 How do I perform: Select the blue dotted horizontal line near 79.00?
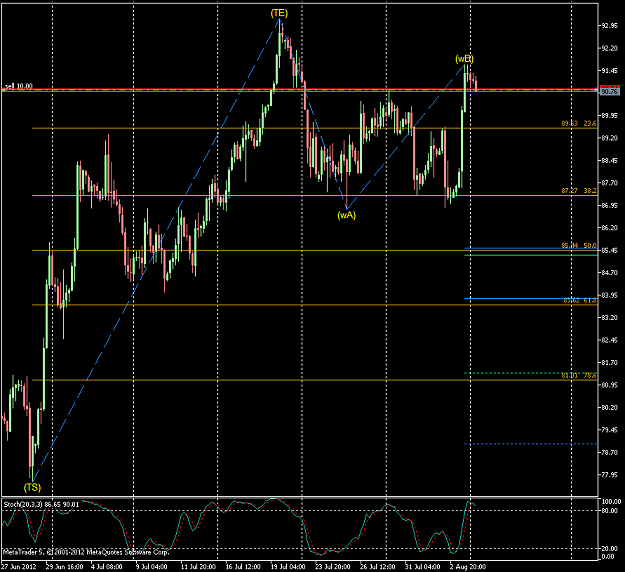[531, 444]
